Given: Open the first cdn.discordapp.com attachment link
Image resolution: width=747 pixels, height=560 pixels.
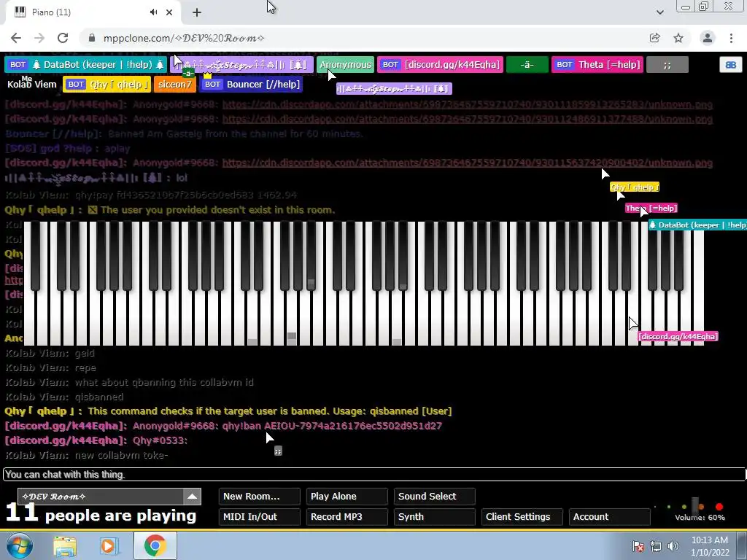Looking at the screenshot, I should pyautogui.click(x=468, y=104).
